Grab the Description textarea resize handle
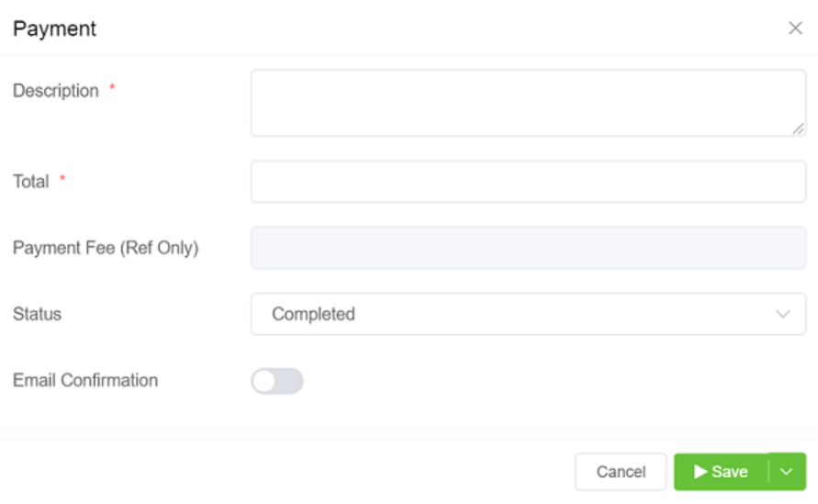The width and height of the screenshot is (818, 504). coord(799,129)
